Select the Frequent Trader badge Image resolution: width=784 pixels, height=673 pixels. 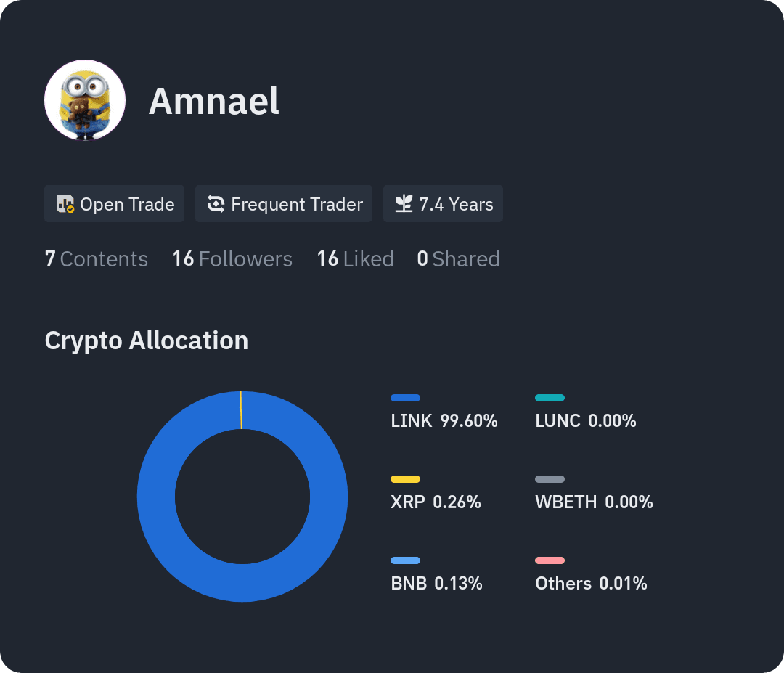284,203
